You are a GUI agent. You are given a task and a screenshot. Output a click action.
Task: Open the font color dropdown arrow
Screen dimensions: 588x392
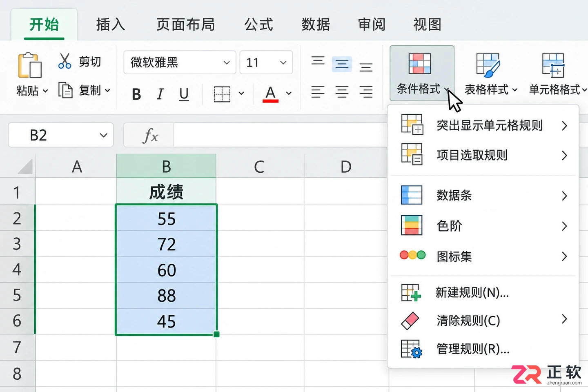[x=289, y=94]
